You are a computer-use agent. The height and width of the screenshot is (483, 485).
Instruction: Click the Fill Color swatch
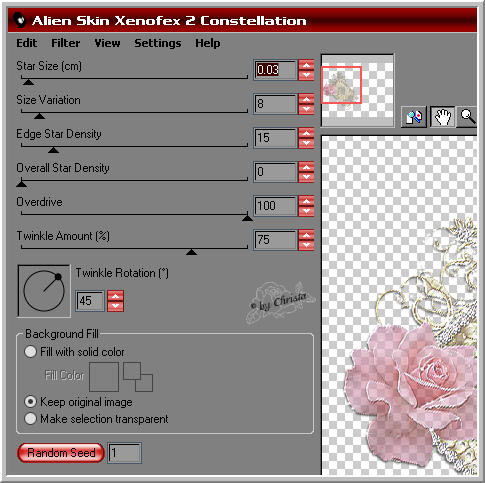(x=104, y=377)
